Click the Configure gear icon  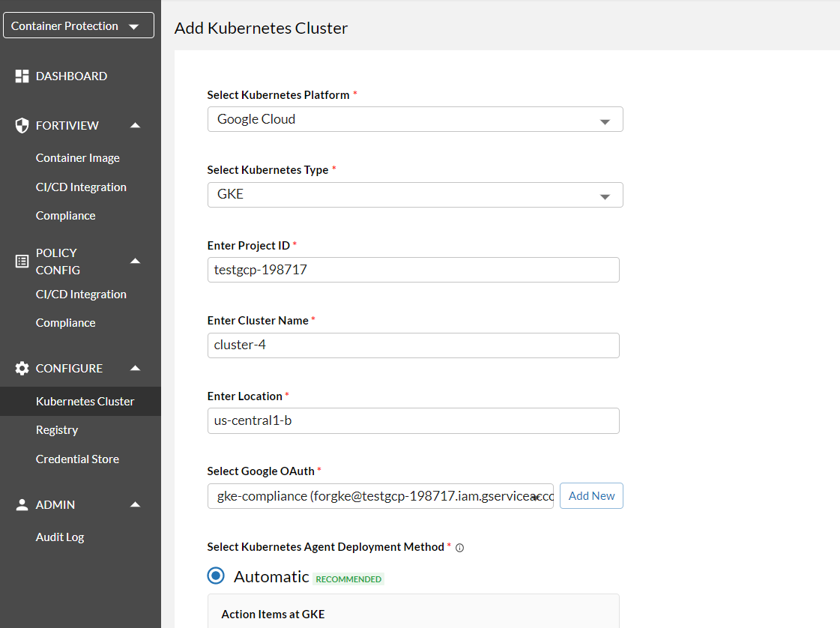pyautogui.click(x=22, y=369)
